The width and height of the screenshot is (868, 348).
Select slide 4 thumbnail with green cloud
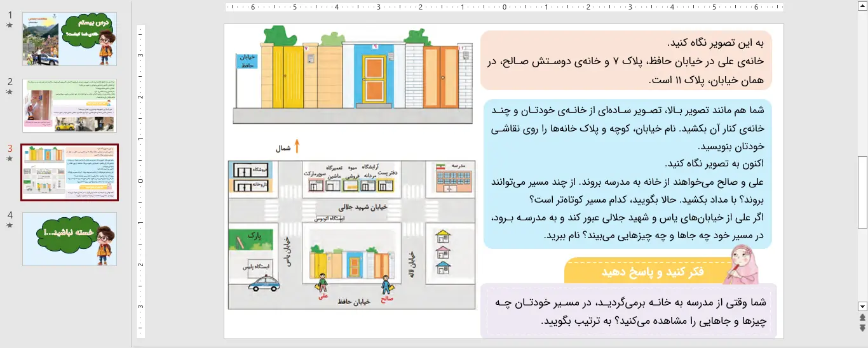(69, 239)
